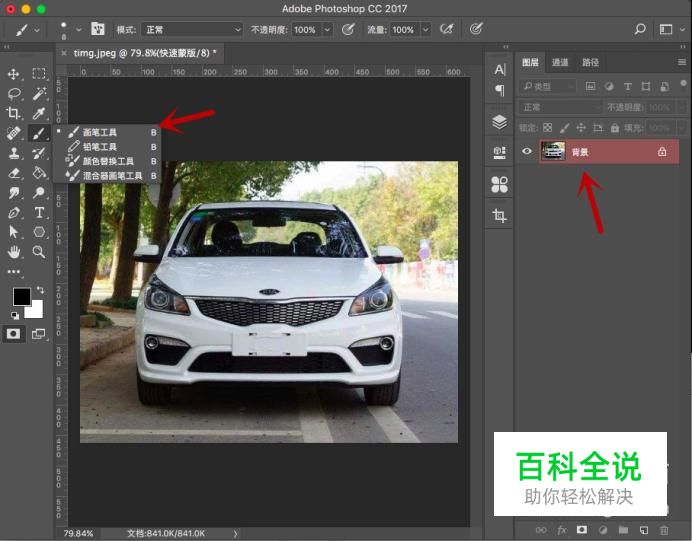Click the create new layer icon

pos(643,530)
